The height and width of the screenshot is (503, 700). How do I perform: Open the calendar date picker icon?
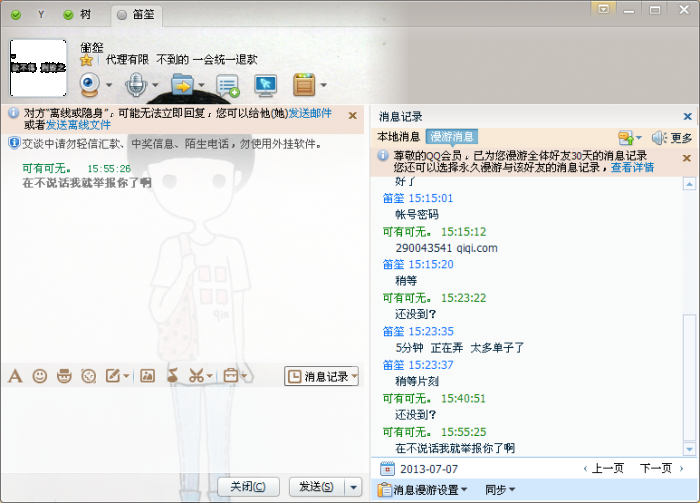[387, 469]
